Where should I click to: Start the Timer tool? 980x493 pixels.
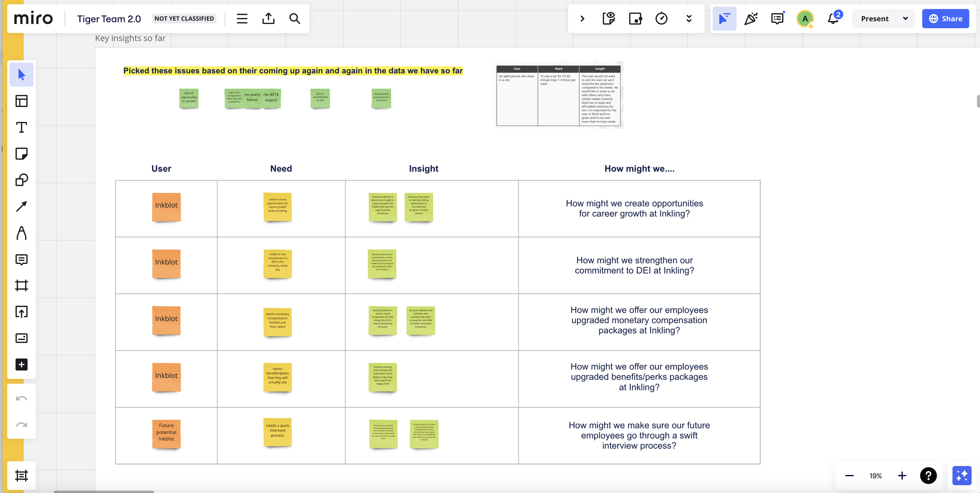(662, 19)
